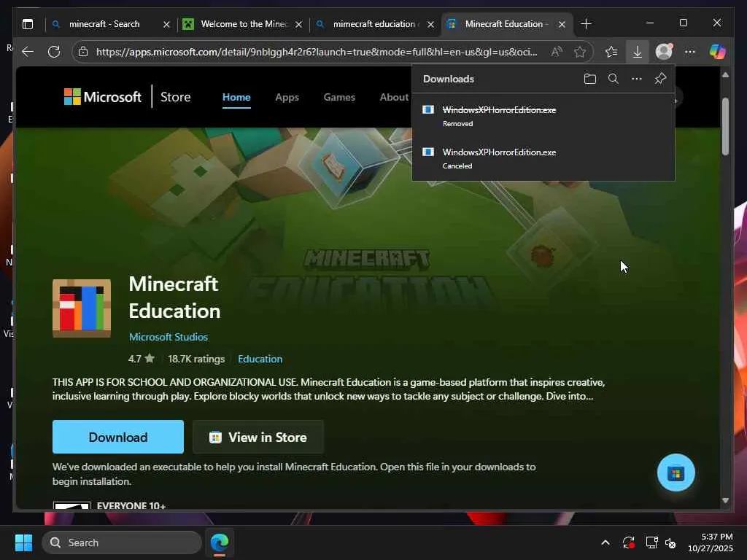Viewport: 747px width, 560px height.
Task: Close the Welcome to the Minecraft tab
Action: click(298, 24)
